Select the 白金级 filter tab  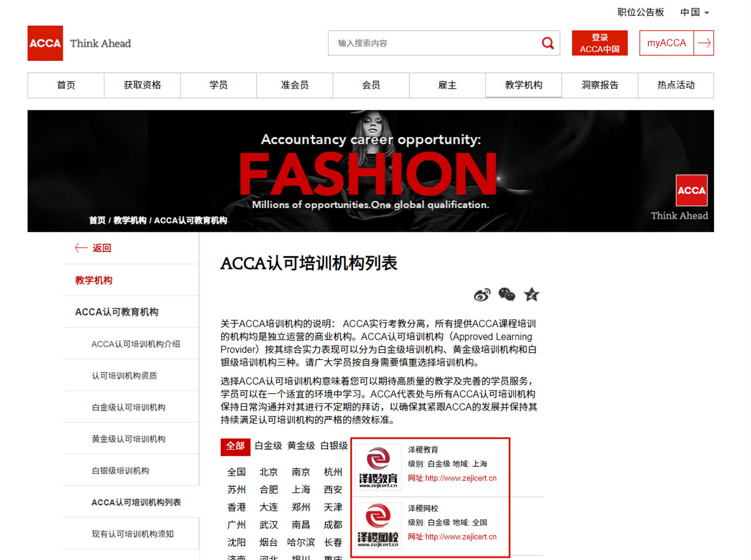(x=268, y=446)
